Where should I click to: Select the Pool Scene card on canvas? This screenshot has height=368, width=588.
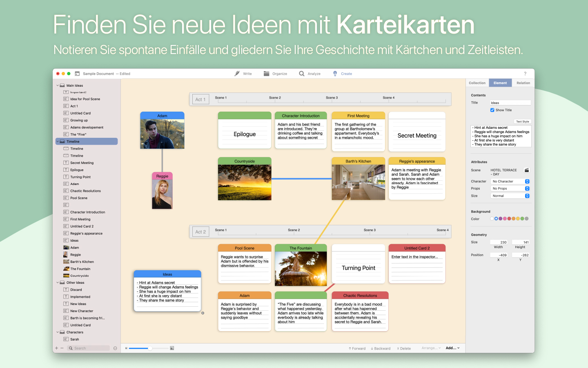click(245, 264)
